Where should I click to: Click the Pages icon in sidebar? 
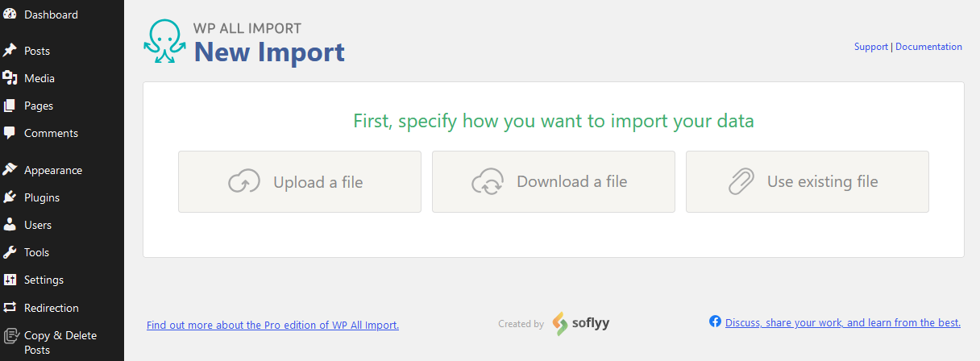[x=10, y=106]
